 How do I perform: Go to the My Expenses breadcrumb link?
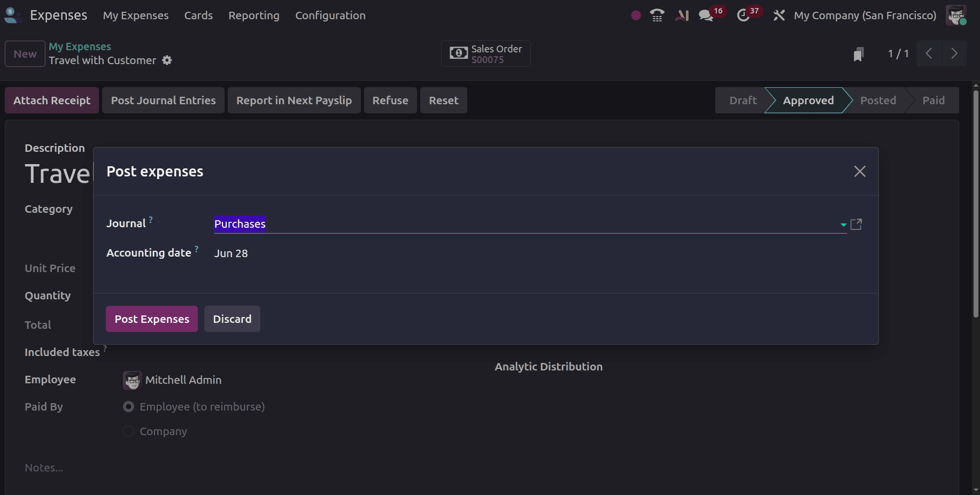[80, 47]
